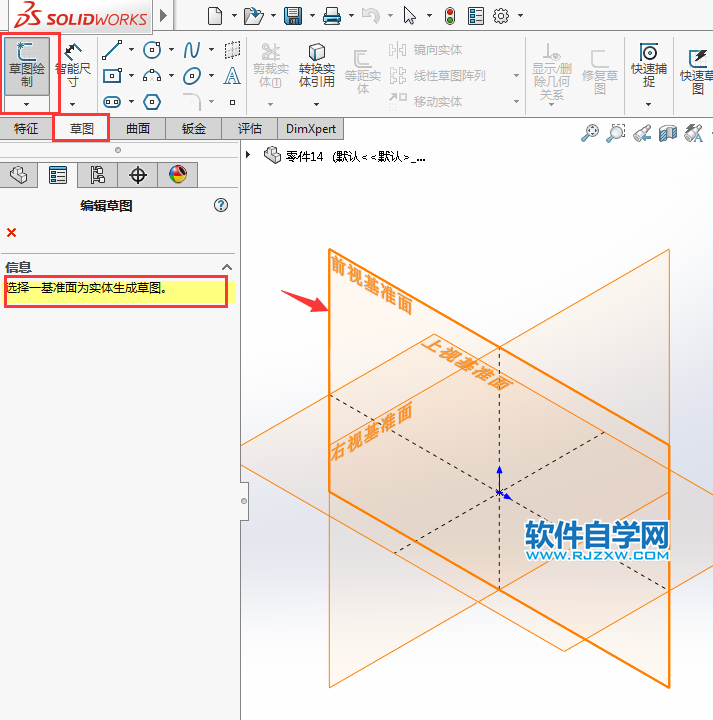Open the DimXpertManager crosshair tab
713x720 pixels.
pyautogui.click(x=138, y=175)
